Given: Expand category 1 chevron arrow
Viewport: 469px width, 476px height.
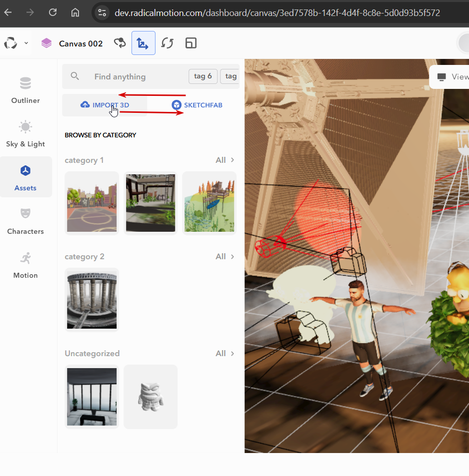Looking at the screenshot, I should pyautogui.click(x=232, y=160).
